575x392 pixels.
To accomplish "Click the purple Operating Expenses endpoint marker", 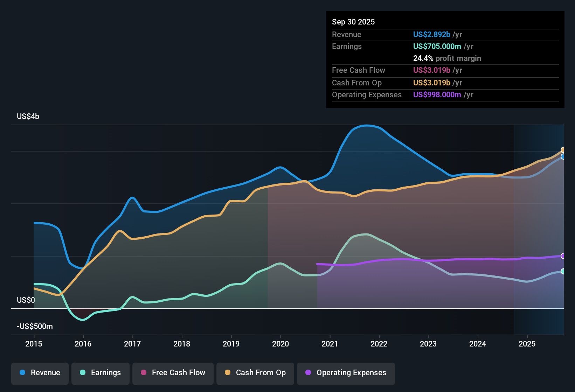I will (x=563, y=256).
